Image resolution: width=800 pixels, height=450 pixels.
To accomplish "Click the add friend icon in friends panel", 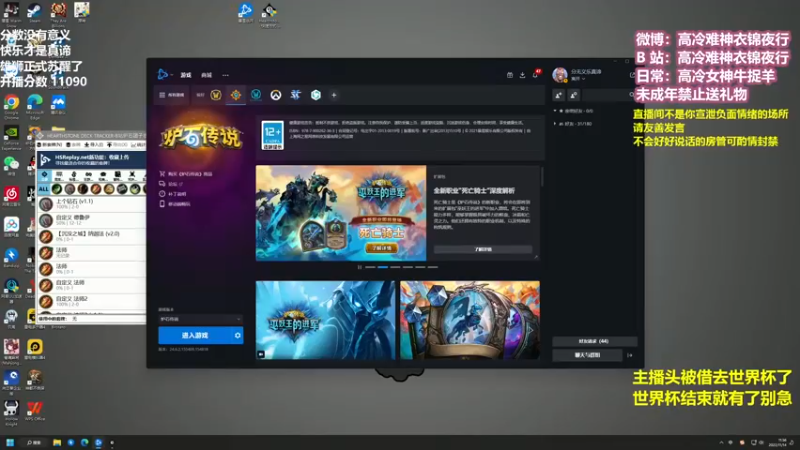I will coord(559,95).
